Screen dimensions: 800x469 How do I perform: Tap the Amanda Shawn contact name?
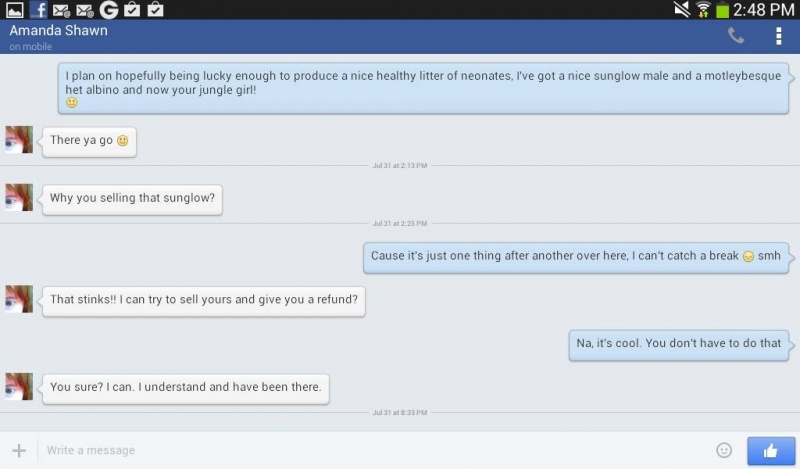(58, 31)
